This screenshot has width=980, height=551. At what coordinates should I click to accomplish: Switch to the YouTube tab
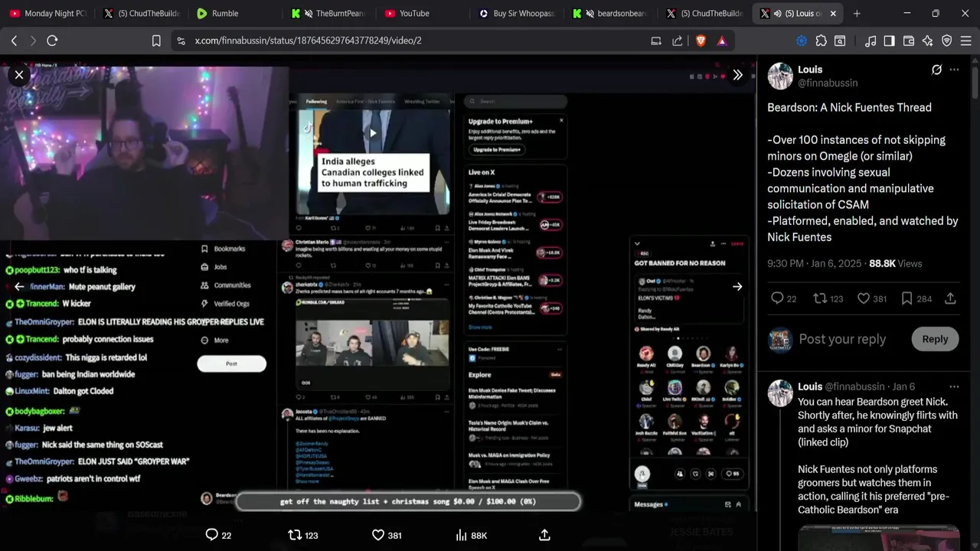(423, 13)
